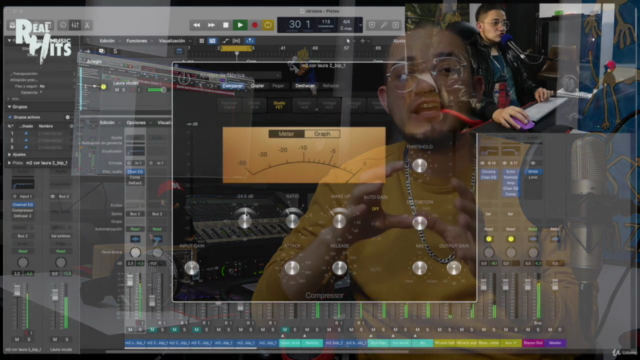The height and width of the screenshot is (360, 640).
Task: Expand the Pista m2 cor laura 2_bip_1 section
Action: point(9,163)
